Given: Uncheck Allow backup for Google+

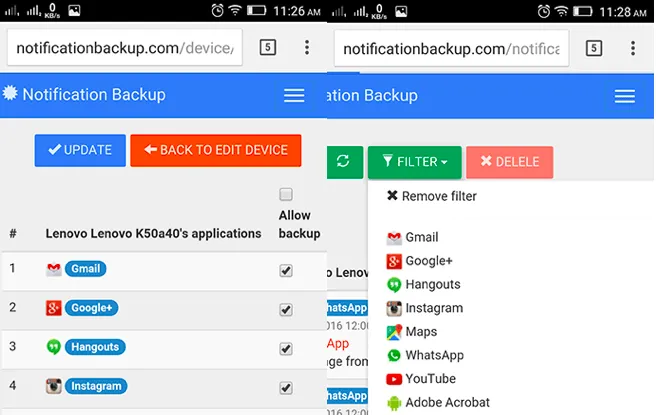Looking at the screenshot, I should click(286, 310).
